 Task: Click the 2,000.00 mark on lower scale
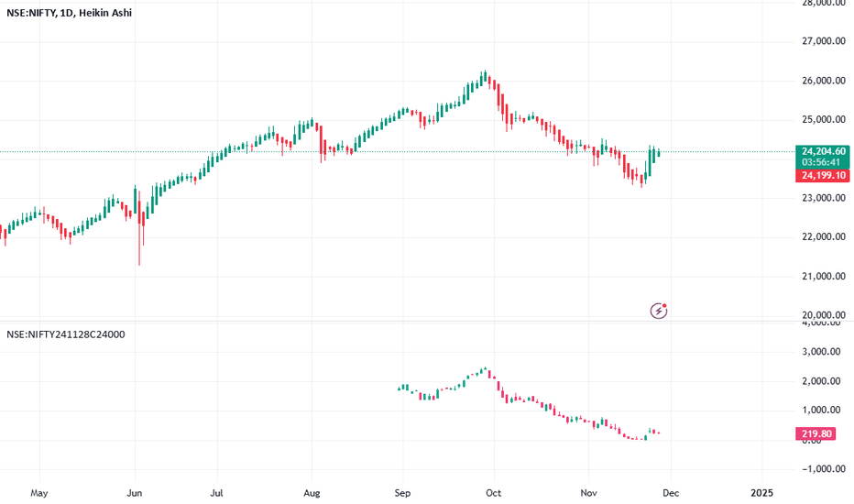[x=824, y=381]
